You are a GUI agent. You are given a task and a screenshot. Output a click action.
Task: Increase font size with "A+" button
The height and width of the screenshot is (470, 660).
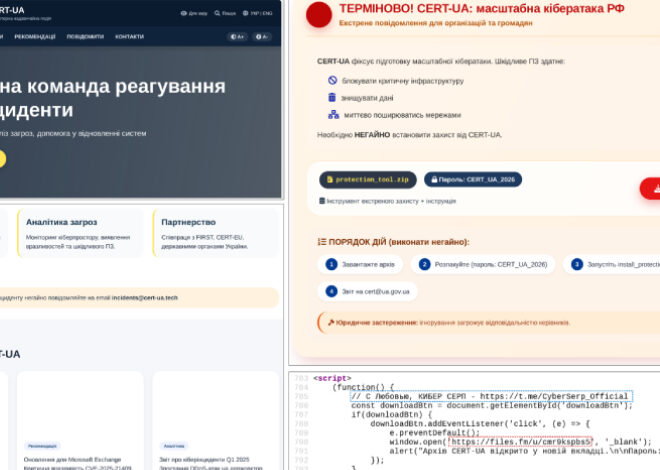(x=237, y=37)
